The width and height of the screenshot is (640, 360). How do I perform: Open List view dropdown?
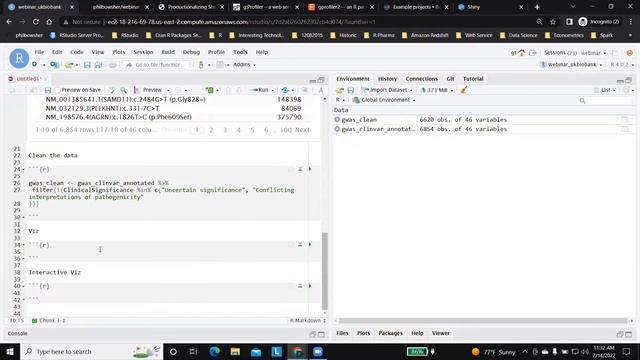coord(605,90)
